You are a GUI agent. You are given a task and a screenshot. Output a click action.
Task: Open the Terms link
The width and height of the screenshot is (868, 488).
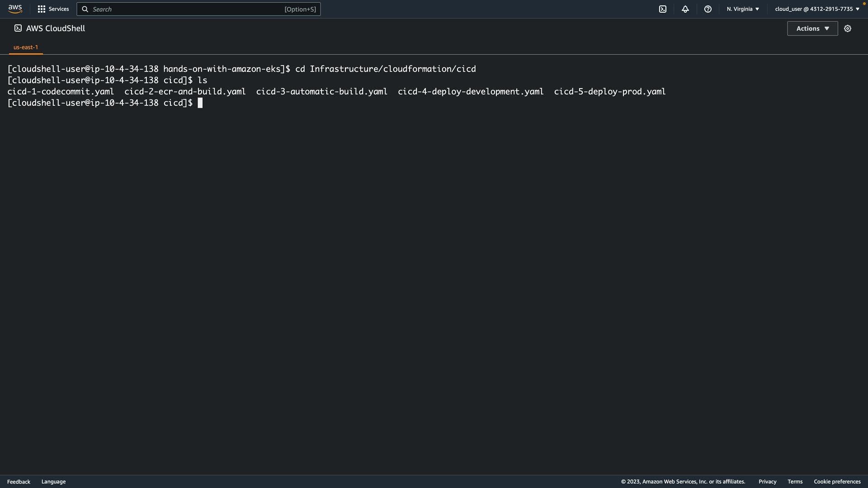tap(795, 482)
